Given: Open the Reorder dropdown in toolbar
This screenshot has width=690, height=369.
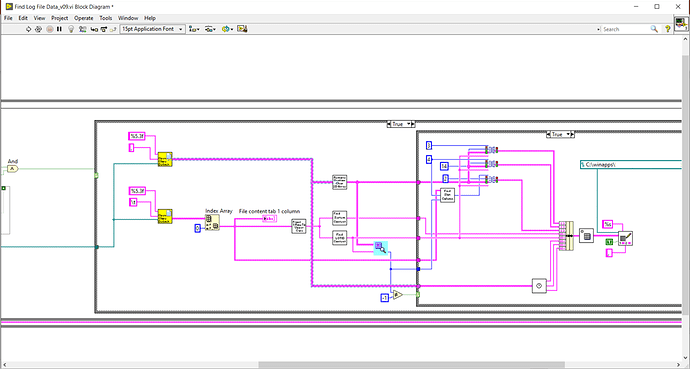Looking at the screenshot, I should pos(227,29).
